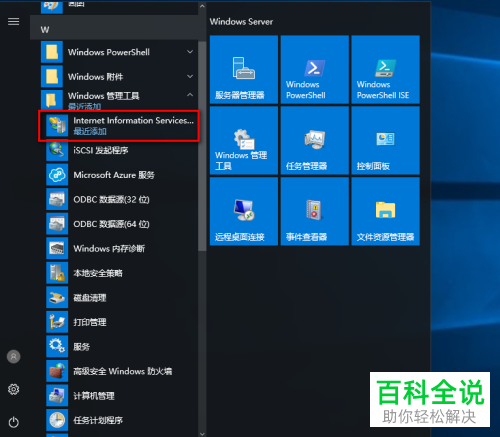Expand the Windows PowerShell folder chevron
The height and width of the screenshot is (437, 500).
coord(190,52)
